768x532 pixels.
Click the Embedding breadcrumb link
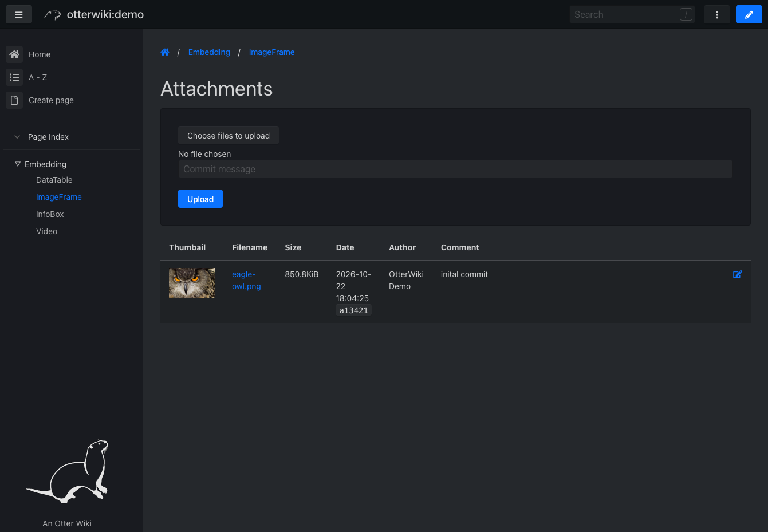pyautogui.click(x=209, y=52)
